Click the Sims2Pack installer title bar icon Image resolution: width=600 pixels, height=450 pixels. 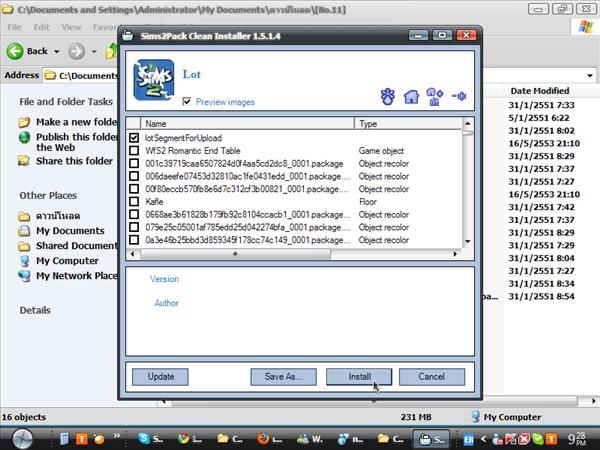[x=127, y=36]
